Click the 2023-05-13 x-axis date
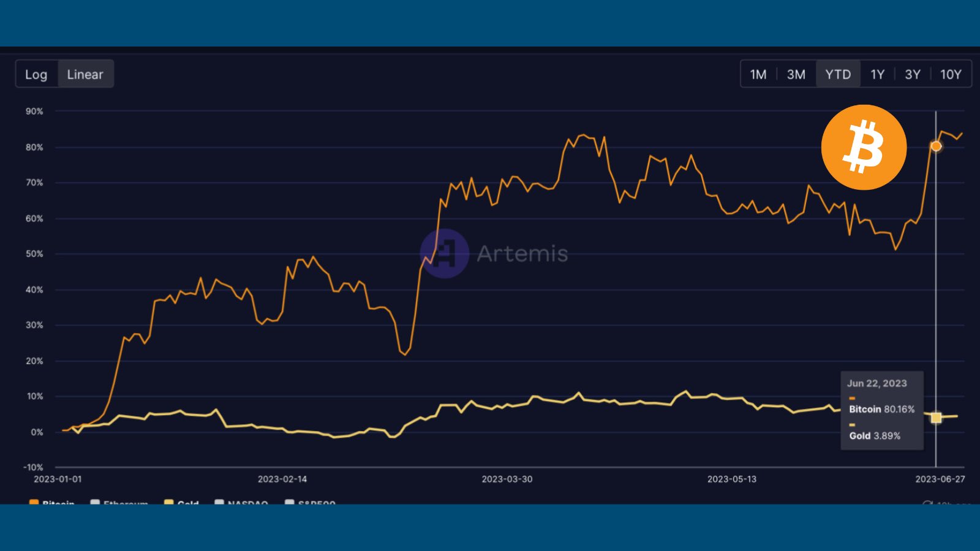Viewport: 980px width, 551px height. [732, 479]
